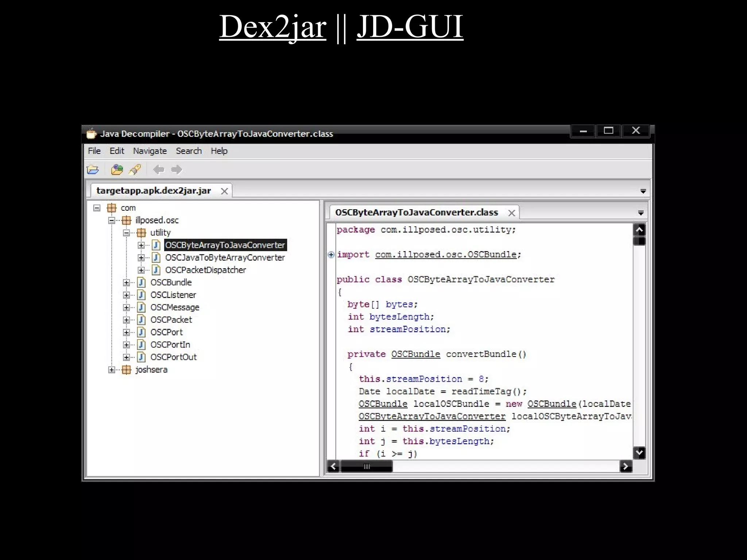Click the OSCJavaToByteArrayConverter class file icon
The width and height of the screenshot is (747, 560).
click(x=156, y=257)
